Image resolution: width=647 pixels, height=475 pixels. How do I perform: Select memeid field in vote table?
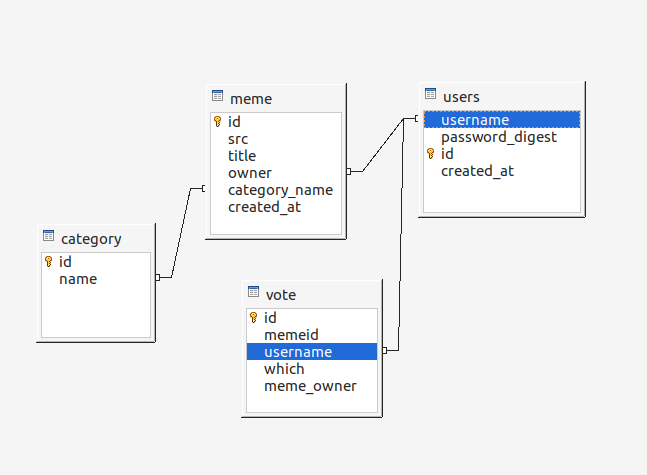(312, 335)
